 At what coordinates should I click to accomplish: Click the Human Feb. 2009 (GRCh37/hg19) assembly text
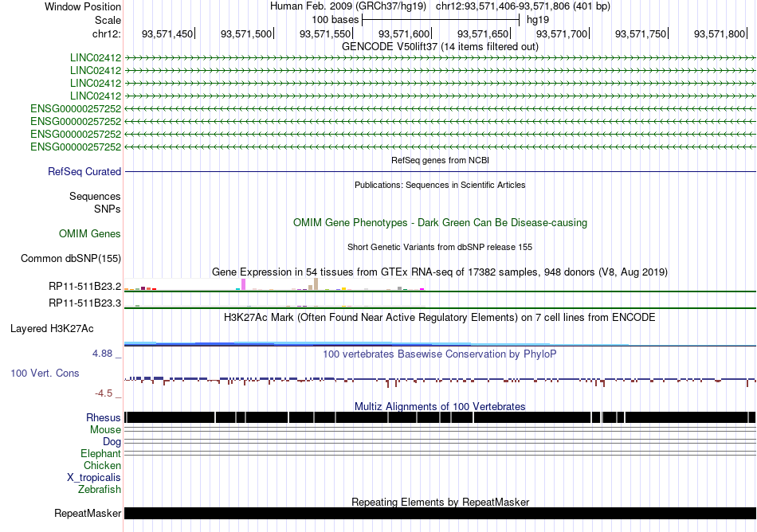[x=348, y=6]
